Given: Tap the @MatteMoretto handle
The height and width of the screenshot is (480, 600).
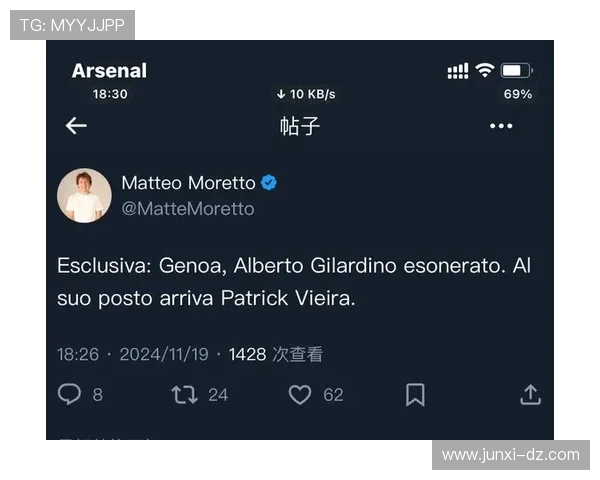Looking at the screenshot, I should pyautogui.click(x=187, y=209).
